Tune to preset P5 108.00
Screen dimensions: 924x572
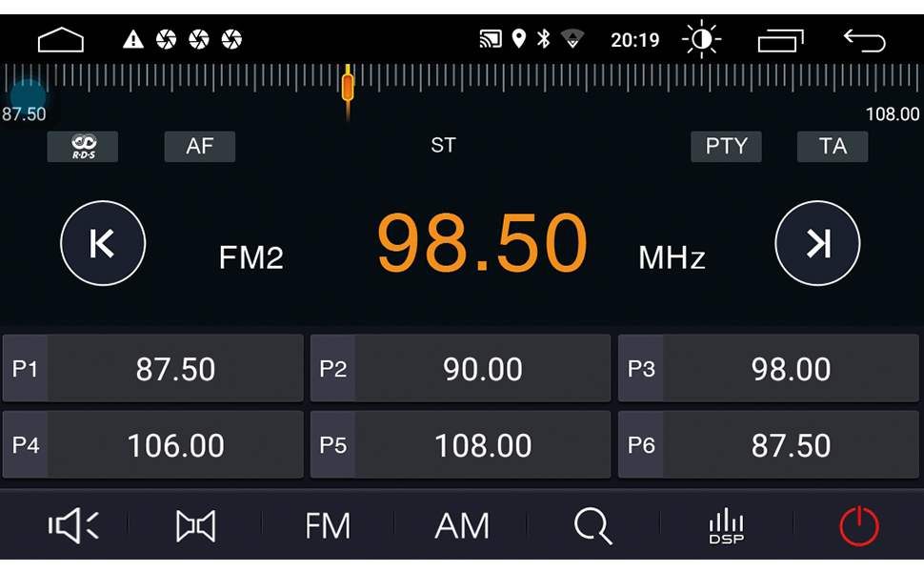pos(460,444)
